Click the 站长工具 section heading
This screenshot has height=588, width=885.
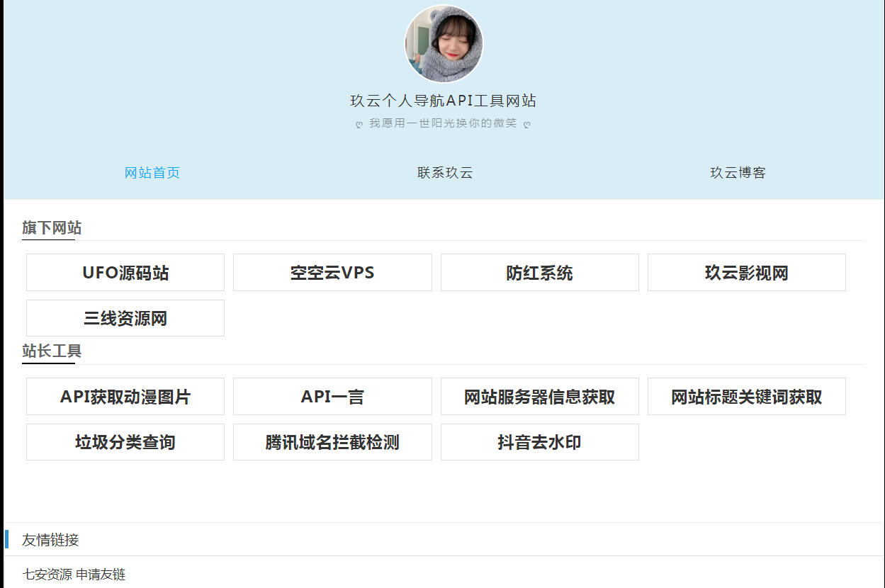click(52, 351)
